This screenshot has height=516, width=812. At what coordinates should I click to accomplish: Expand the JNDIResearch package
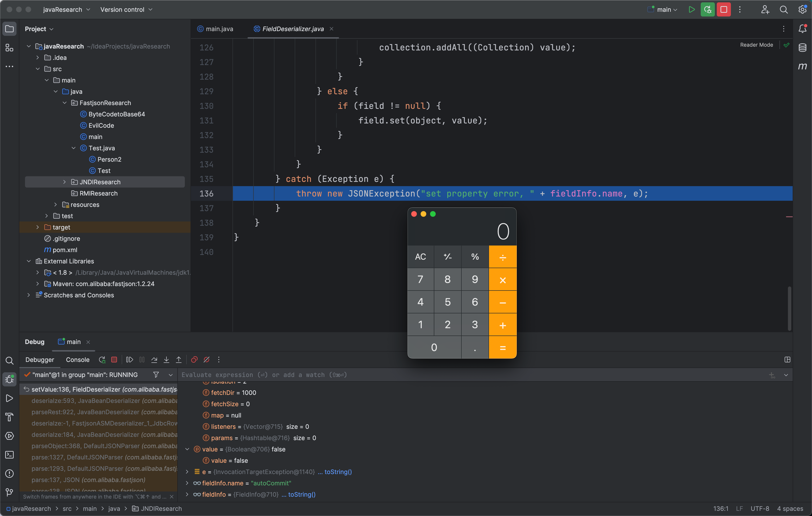pyautogui.click(x=64, y=182)
